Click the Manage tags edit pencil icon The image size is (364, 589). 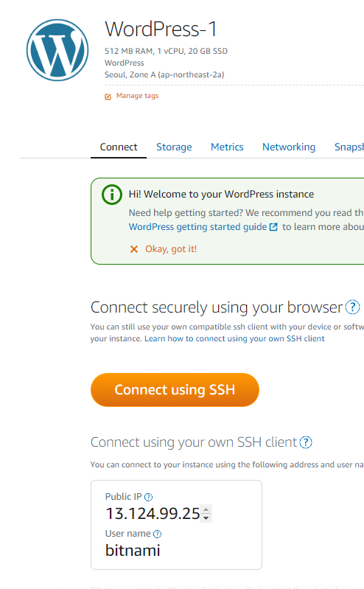click(x=108, y=97)
